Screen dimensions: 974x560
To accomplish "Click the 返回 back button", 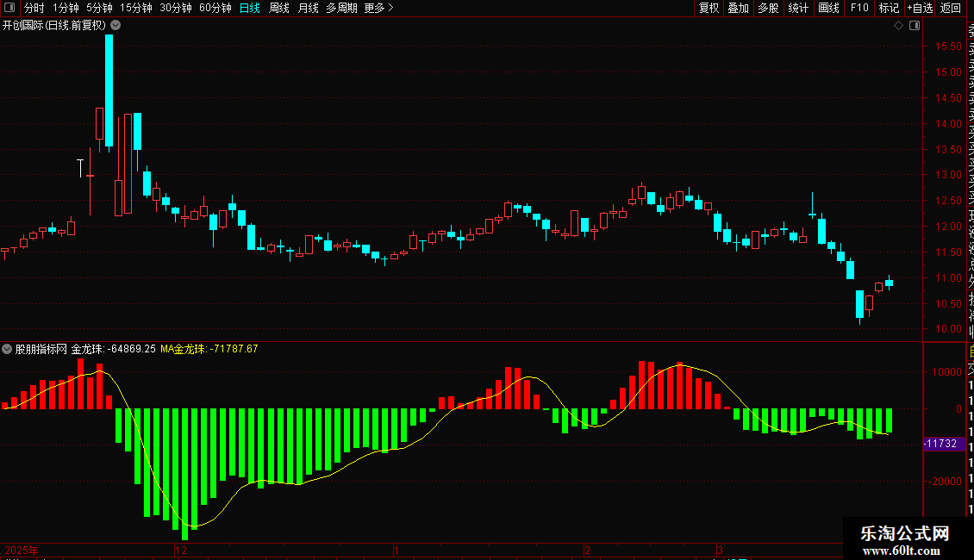I will point(951,8).
